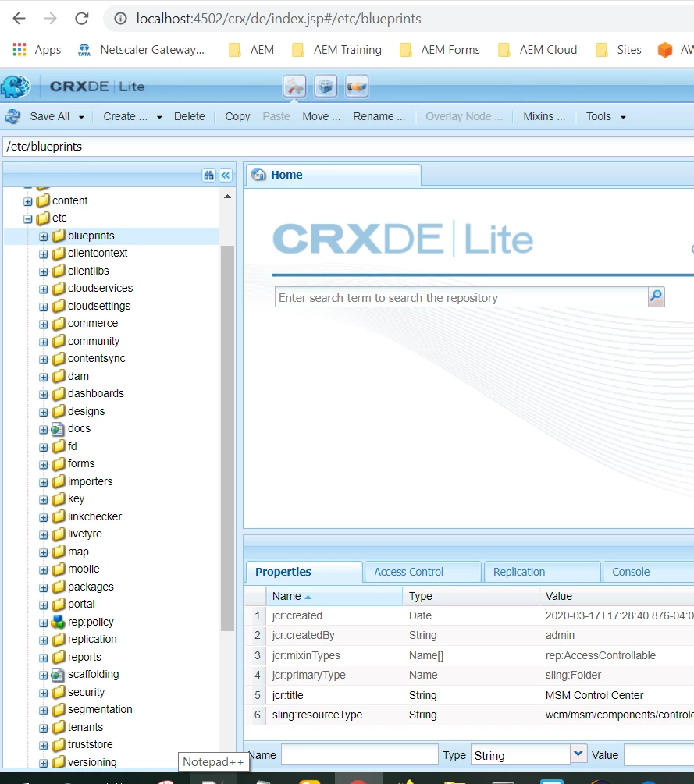Click the repository search input field
Viewport: 694px width, 784px height.
pyautogui.click(x=461, y=297)
